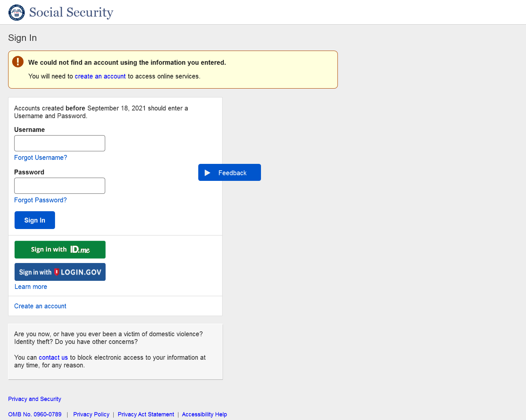Image resolution: width=526 pixels, height=420 pixels.
Task: Click the Social Security seal logo
Action: [17, 13]
